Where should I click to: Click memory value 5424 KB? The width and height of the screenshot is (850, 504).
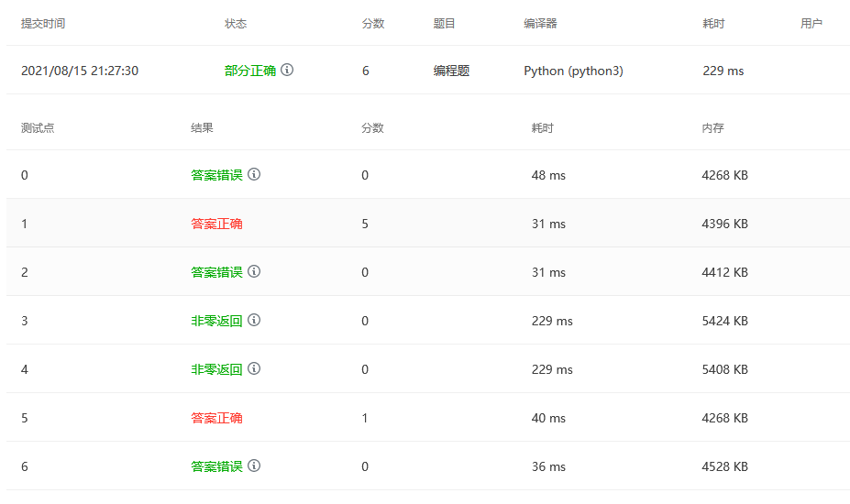(x=724, y=321)
